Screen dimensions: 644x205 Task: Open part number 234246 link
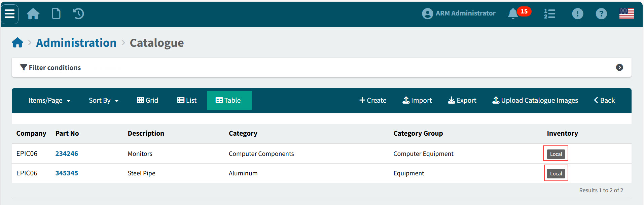coord(67,154)
